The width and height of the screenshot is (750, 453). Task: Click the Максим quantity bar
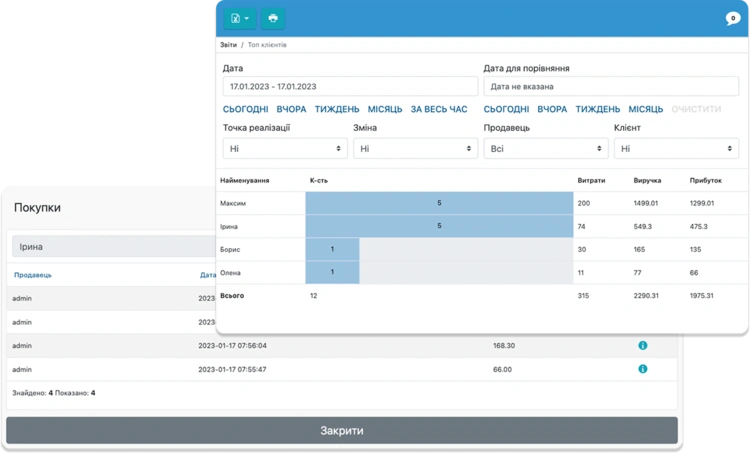[439, 203]
